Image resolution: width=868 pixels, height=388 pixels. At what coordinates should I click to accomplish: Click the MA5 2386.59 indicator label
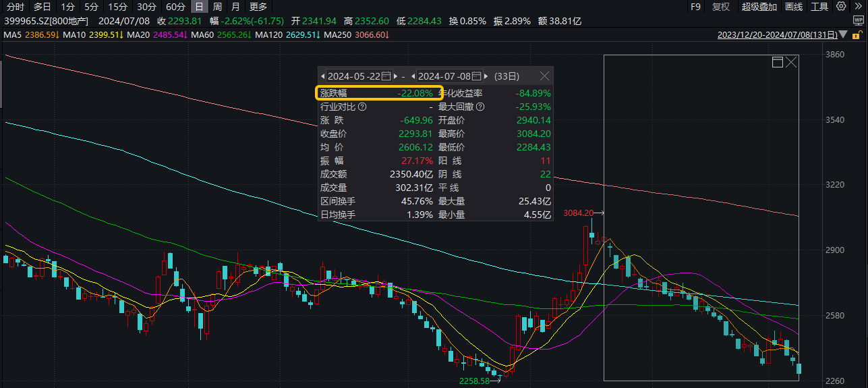(x=32, y=34)
